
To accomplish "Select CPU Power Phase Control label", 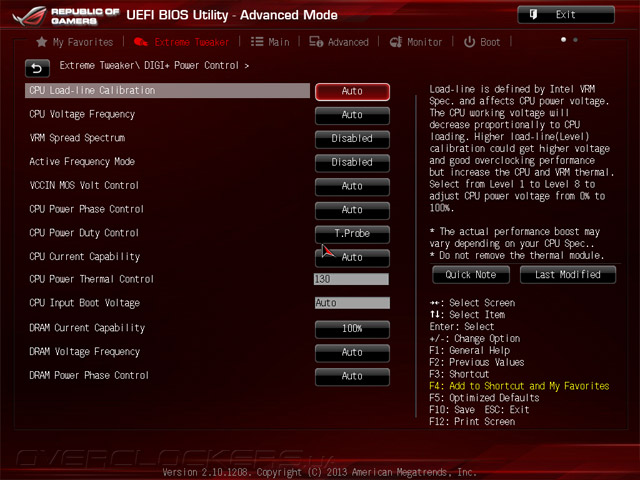I will click(87, 209).
